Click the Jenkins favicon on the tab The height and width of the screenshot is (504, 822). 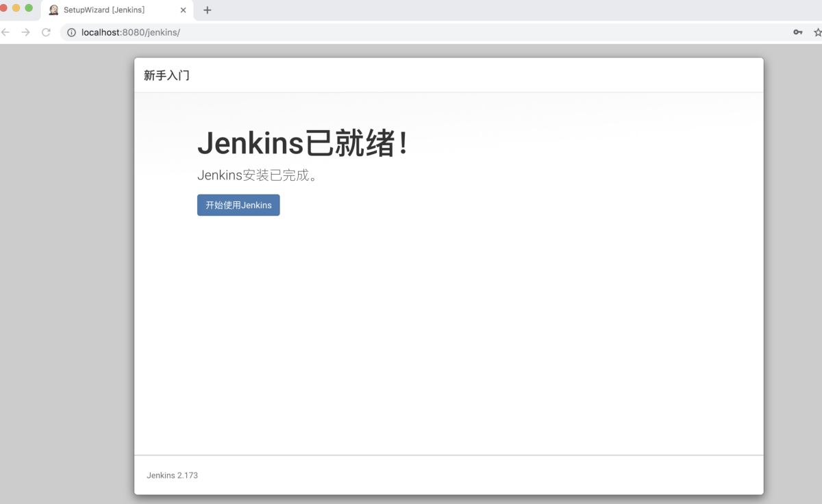tap(53, 10)
